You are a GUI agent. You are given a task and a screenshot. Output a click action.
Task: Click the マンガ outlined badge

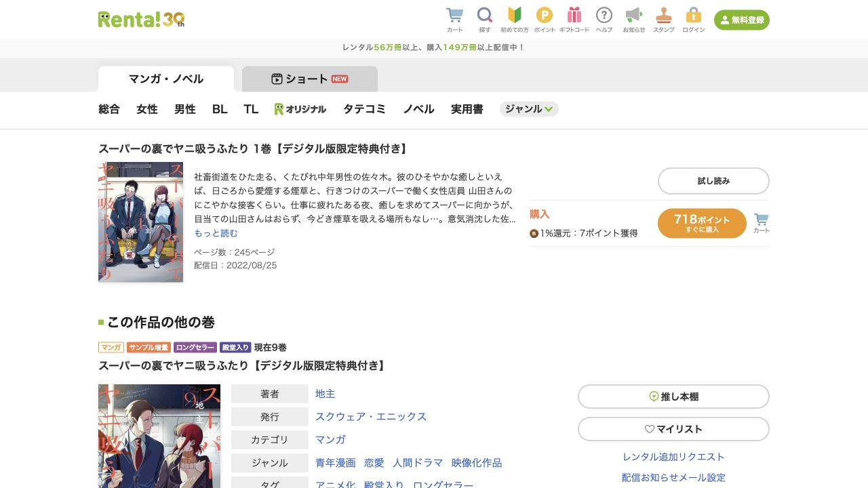[x=111, y=348]
